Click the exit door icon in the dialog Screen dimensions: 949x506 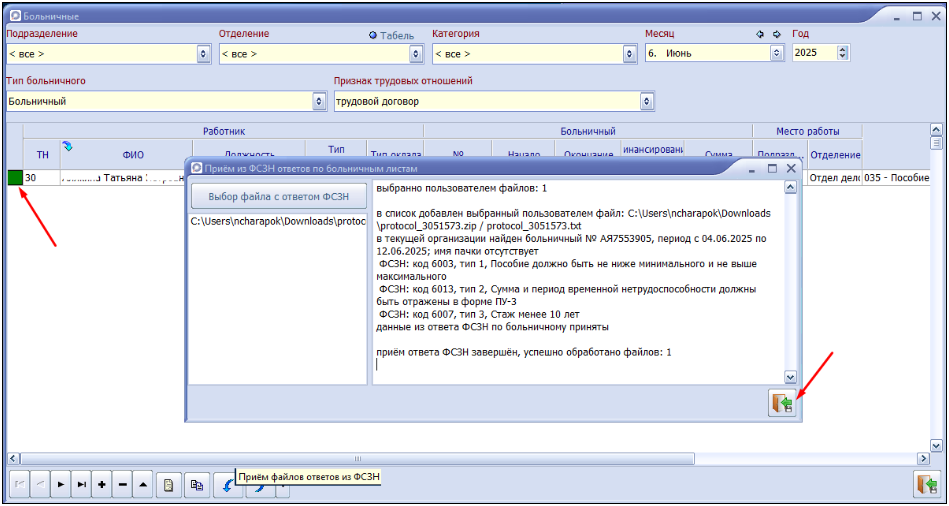coord(781,403)
